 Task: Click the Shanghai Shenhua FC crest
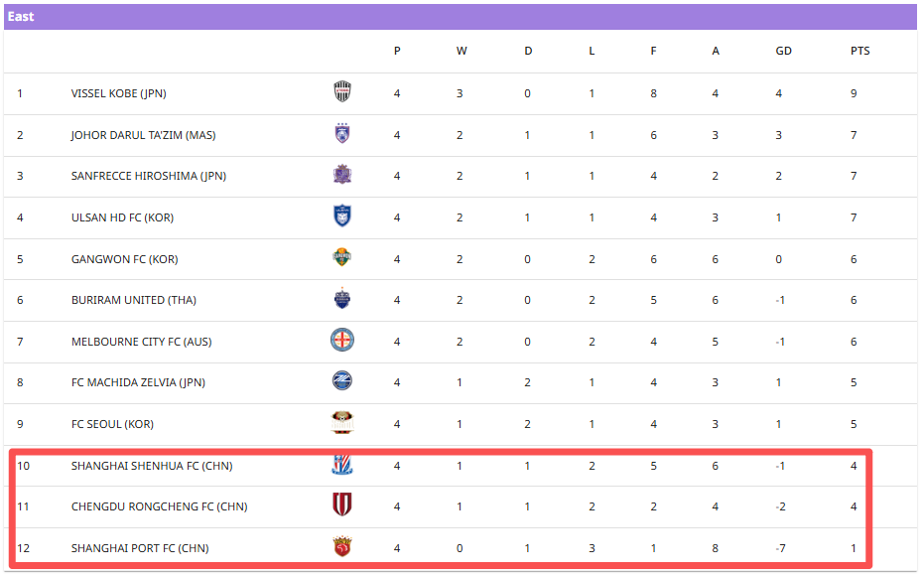tap(341, 465)
